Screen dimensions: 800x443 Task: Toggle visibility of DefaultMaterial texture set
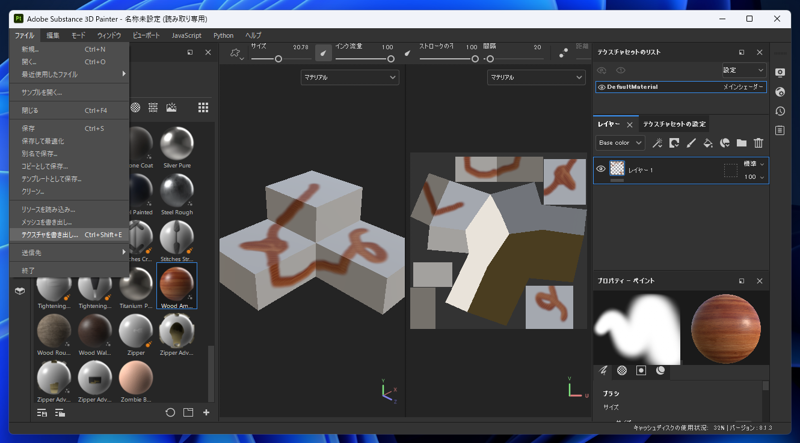click(x=602, y=87)
